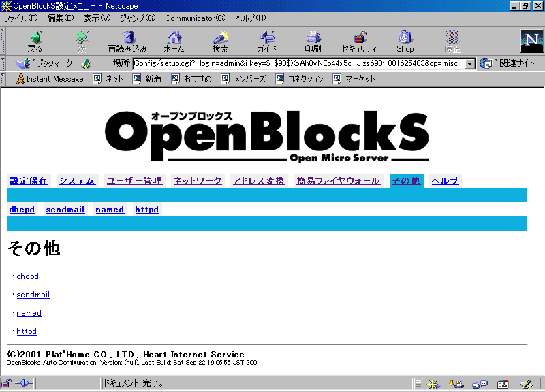
Task: Switch to the 簡易ファイヤウォール tab
Action: pos(338,181)
